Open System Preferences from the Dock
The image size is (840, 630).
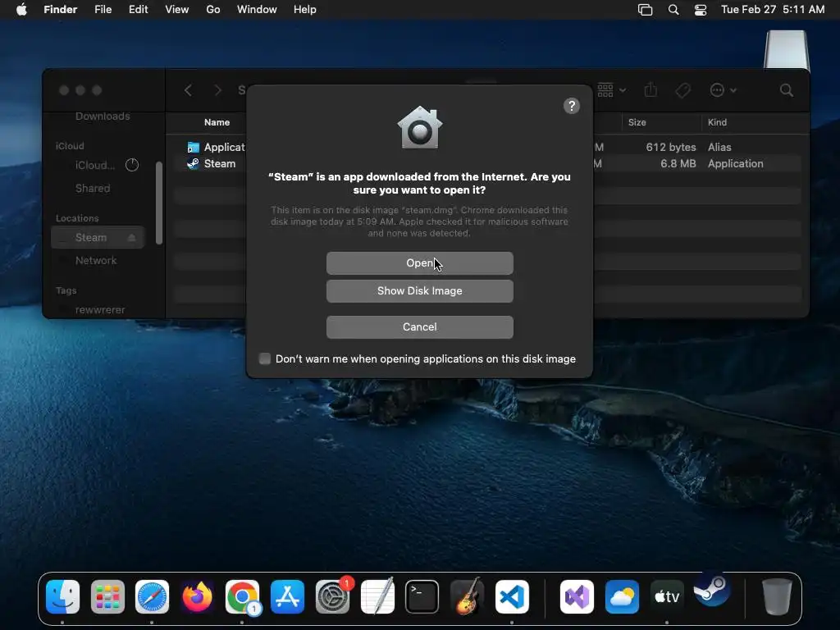332,596
